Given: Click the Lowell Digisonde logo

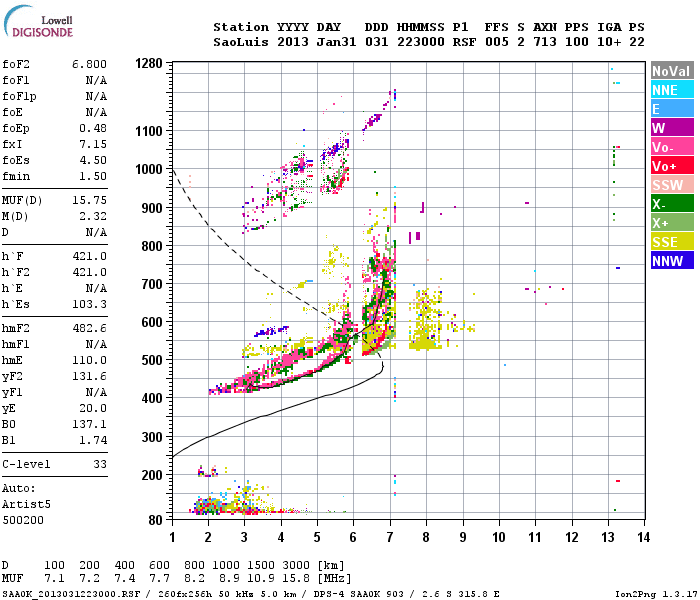Looking at the screenshot, I should point(38,22).
